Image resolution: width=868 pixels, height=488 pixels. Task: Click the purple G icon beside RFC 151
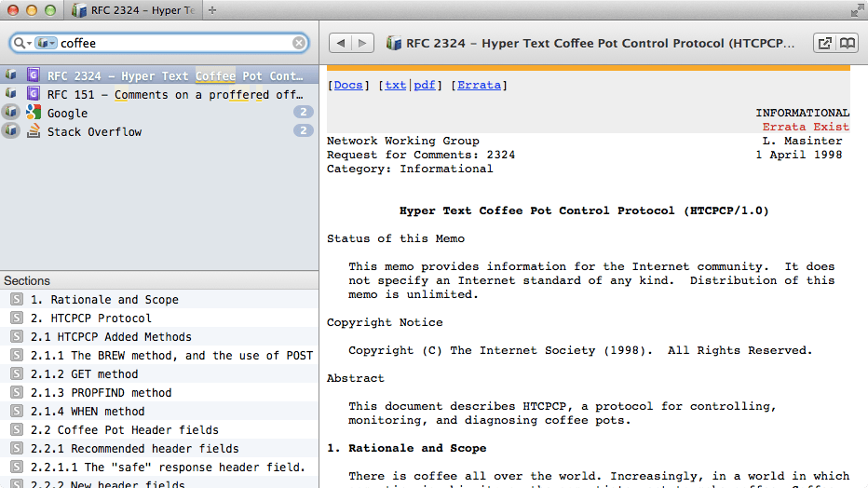(34, 93)
